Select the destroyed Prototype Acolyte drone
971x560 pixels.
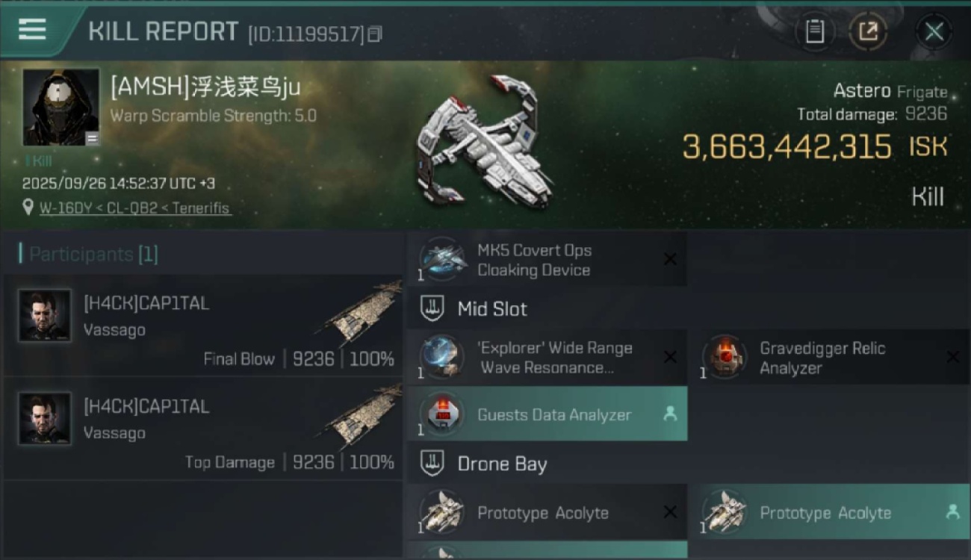click(546, 512)
